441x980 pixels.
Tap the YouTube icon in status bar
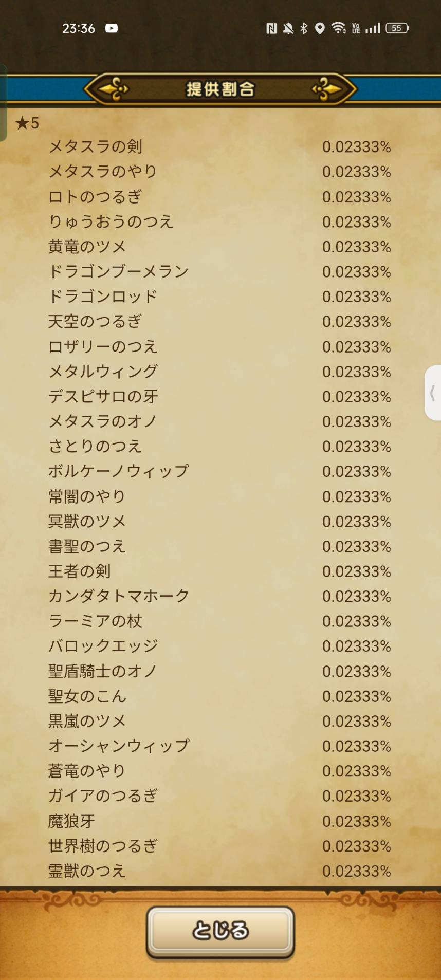pyautogui.click(x=112, y=28)
